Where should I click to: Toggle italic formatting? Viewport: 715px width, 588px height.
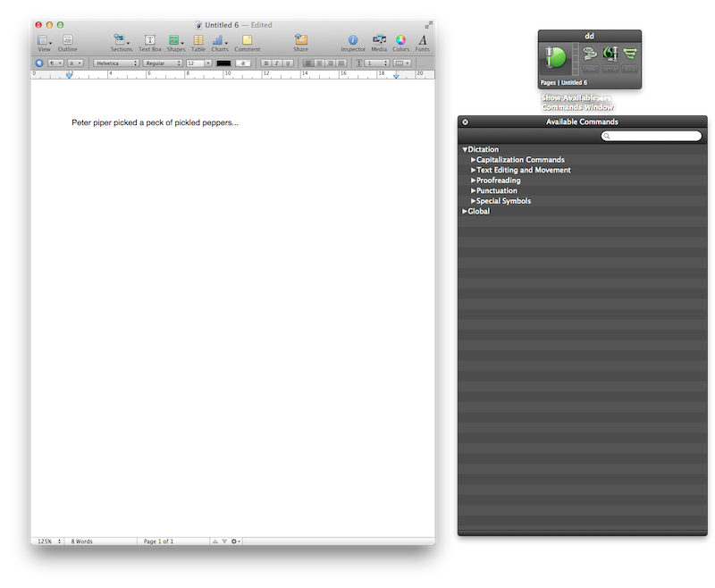point(277,63)
